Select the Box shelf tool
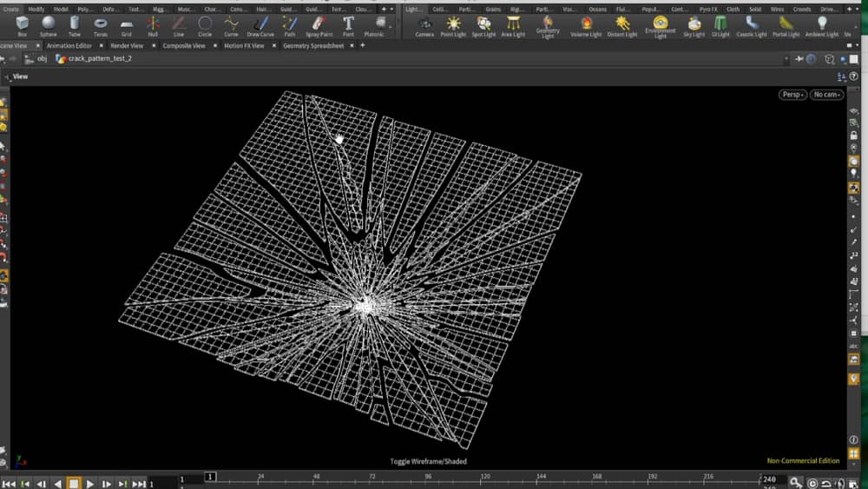 23,26
